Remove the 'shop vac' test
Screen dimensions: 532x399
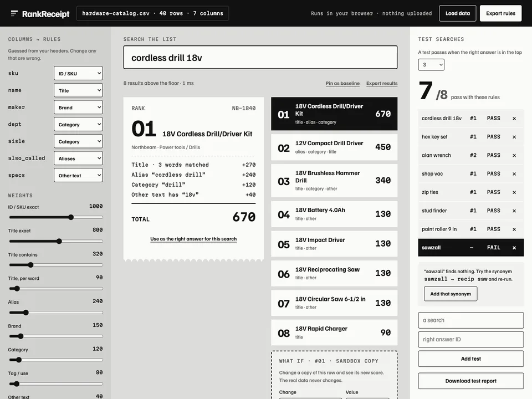[x=514, y=173]
